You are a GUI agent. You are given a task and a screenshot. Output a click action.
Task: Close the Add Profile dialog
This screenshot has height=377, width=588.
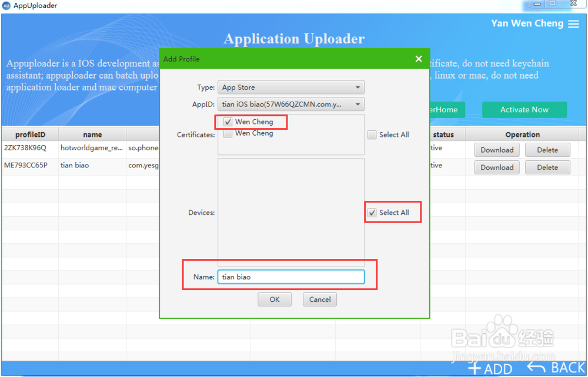coord(419,59)
